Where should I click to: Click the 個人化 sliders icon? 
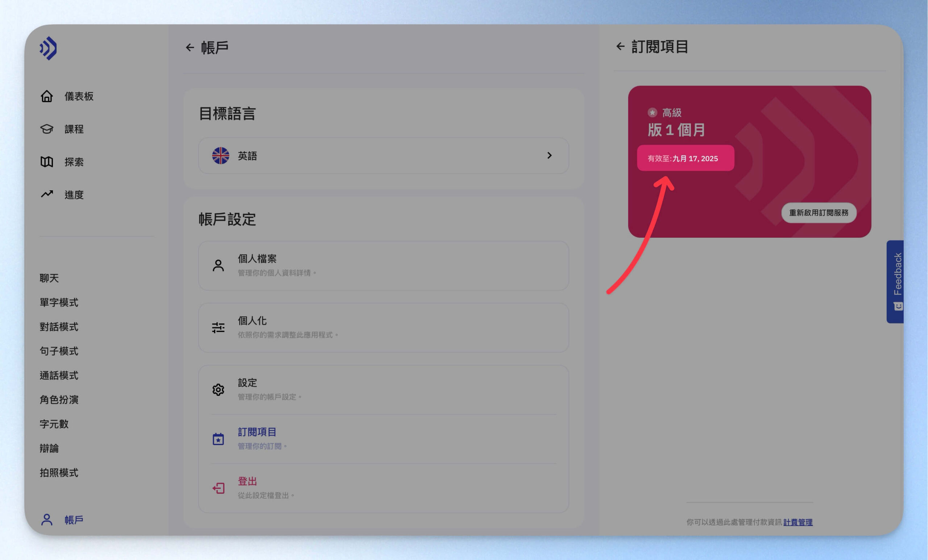coord(218,328)
